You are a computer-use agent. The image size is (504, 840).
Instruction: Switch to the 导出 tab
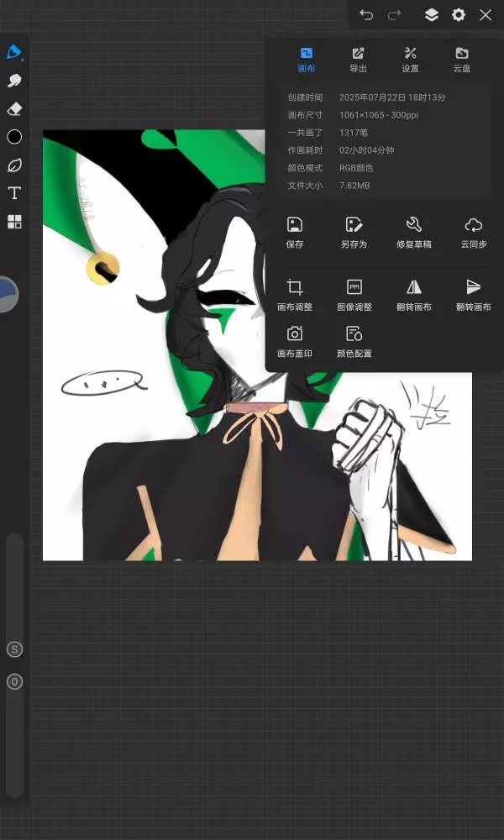pyautogui.click(x=359, y=60)
